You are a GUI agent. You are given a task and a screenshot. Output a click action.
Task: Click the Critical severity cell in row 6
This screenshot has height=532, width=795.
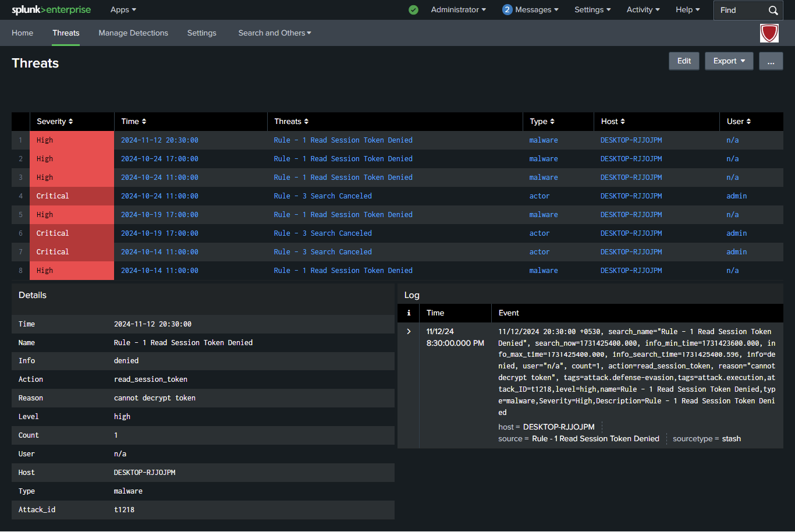pyautogui.click(x=72, y=233)
